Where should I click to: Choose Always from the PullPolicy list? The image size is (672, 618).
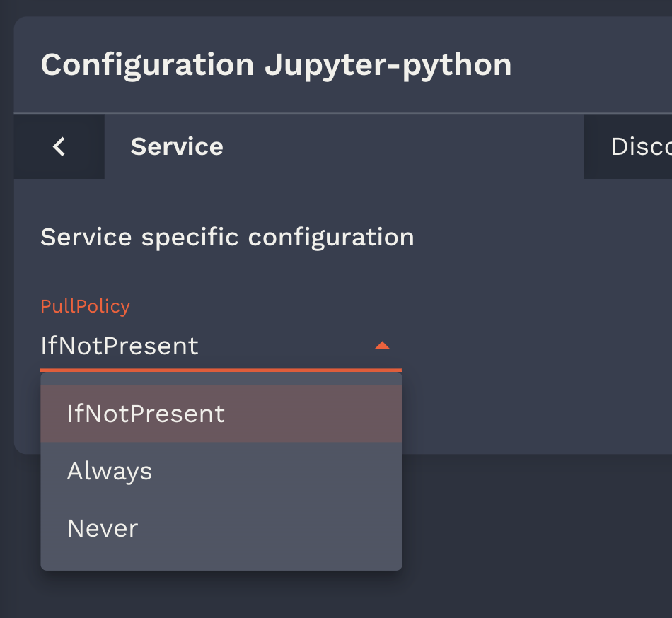pyautogui.click(x=110, y=472)
